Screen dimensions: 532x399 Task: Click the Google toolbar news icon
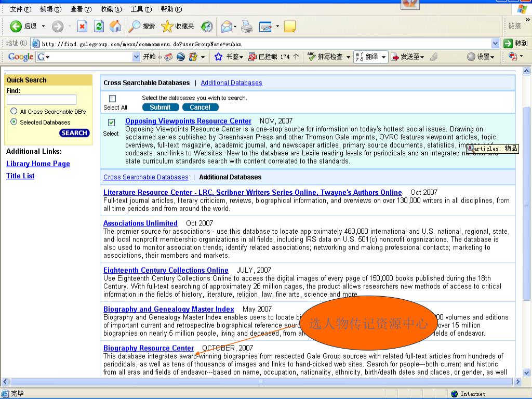coord(169,57)
